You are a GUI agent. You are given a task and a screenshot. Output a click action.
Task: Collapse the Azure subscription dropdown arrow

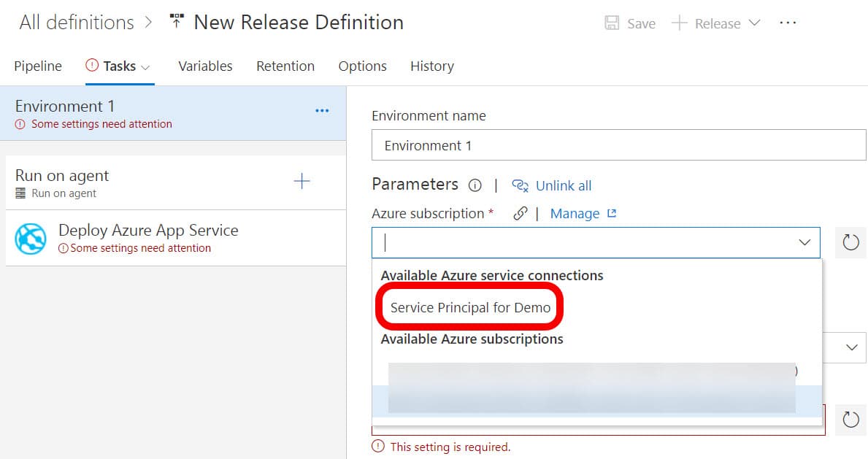[804, 242]
